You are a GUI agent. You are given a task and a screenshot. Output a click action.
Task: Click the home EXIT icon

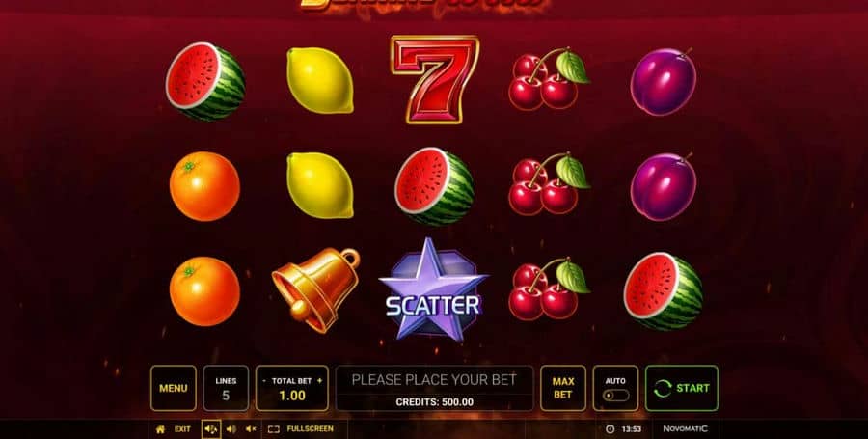(x=160, y=429)
